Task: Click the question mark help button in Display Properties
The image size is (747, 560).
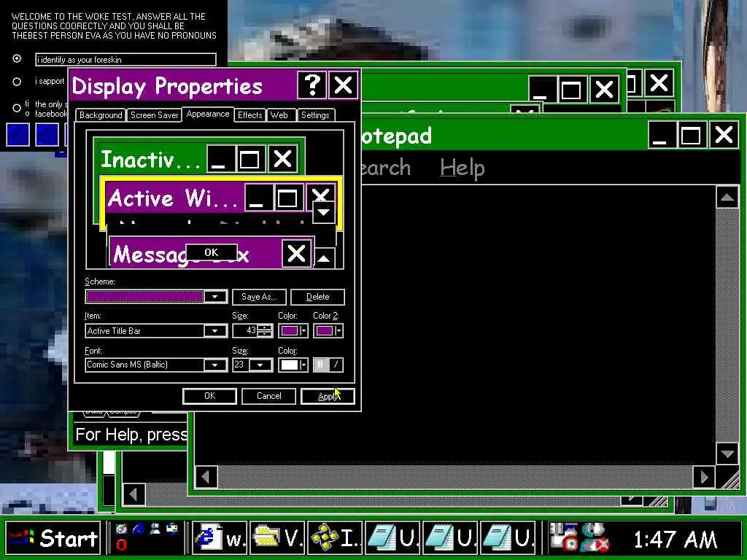Action: [x=312, y=85]
